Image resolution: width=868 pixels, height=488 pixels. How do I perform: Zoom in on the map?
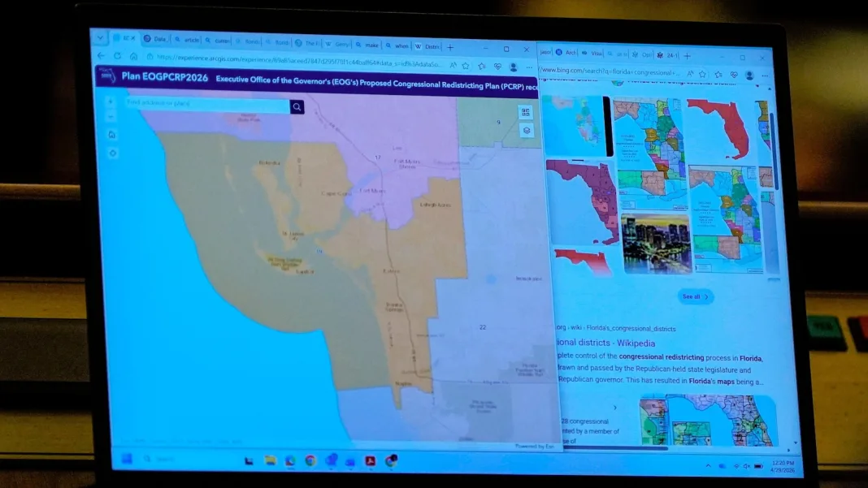[111, 102]
